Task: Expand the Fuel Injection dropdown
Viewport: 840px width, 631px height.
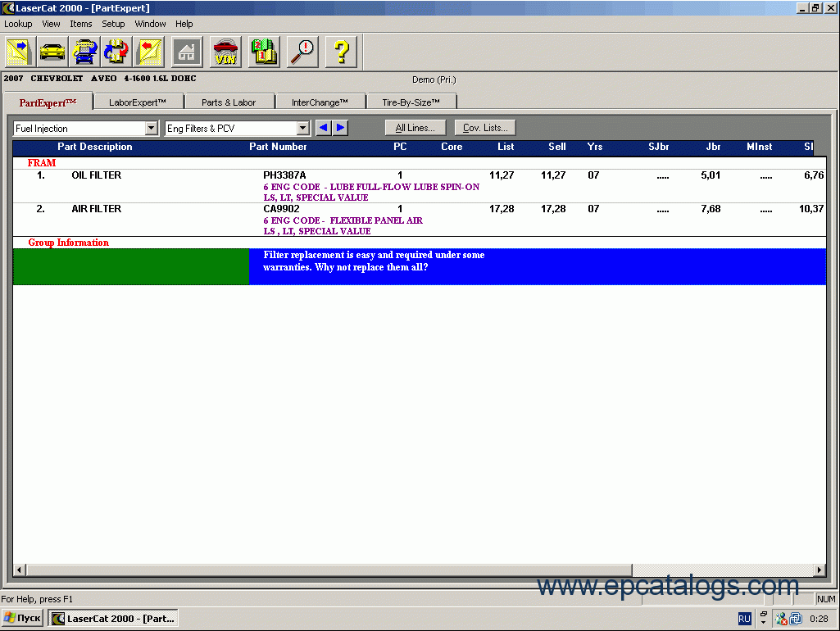Action: coord(151,128)
